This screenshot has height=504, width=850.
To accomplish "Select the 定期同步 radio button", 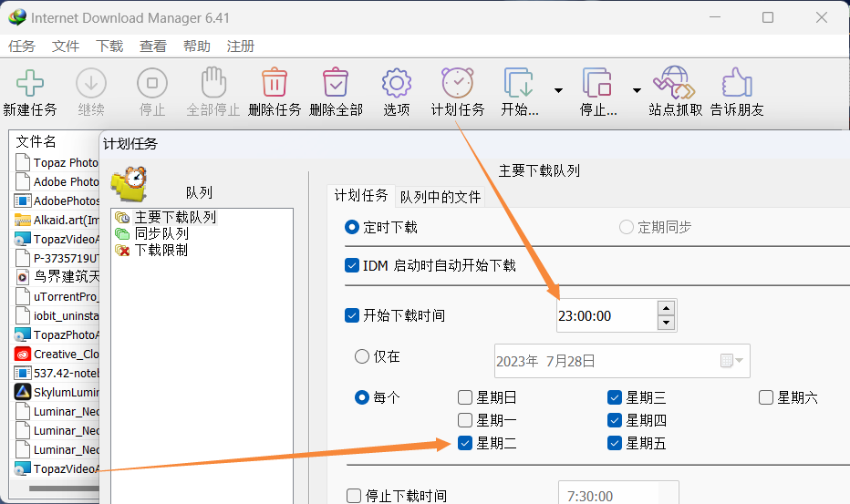I will point(627,227).
